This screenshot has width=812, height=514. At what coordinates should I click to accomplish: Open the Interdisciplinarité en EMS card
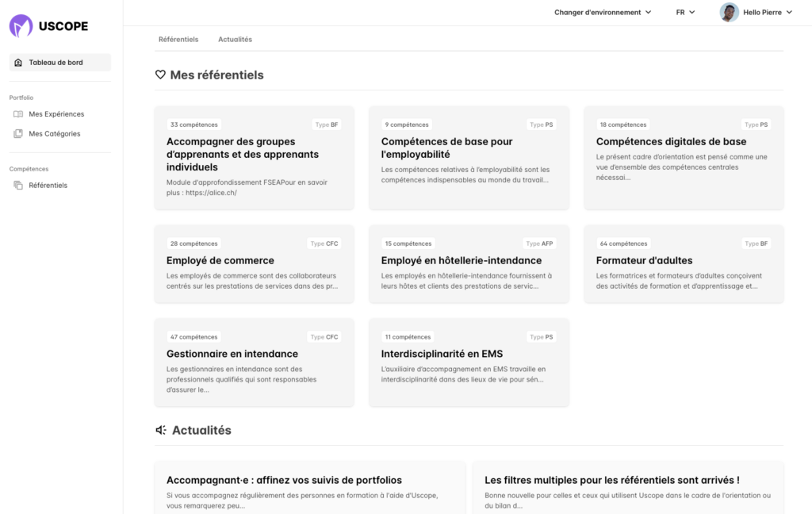coord(469,362)
